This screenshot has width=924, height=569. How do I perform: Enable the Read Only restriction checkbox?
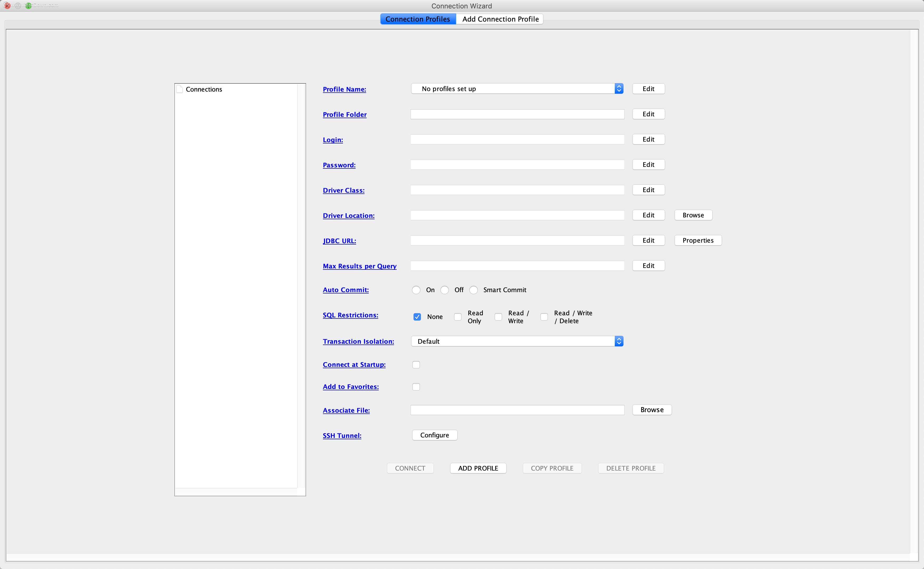coord(458,317)
